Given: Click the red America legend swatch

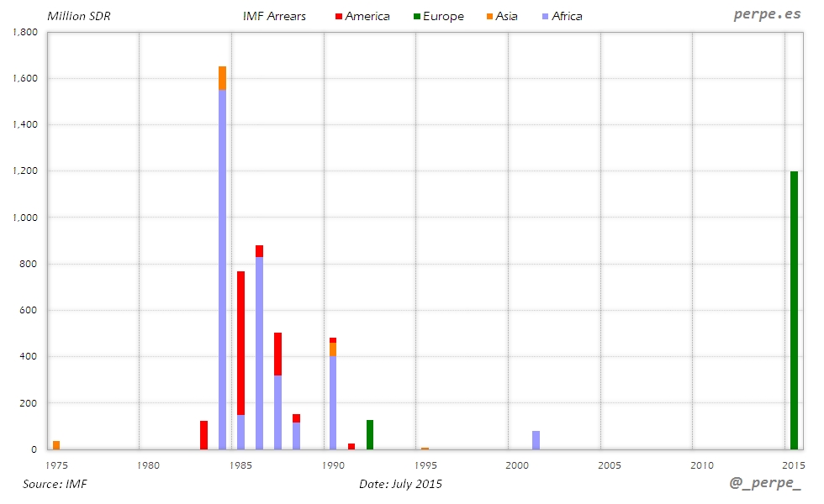Looking at the screenshot, I should (x=337, y=17).
